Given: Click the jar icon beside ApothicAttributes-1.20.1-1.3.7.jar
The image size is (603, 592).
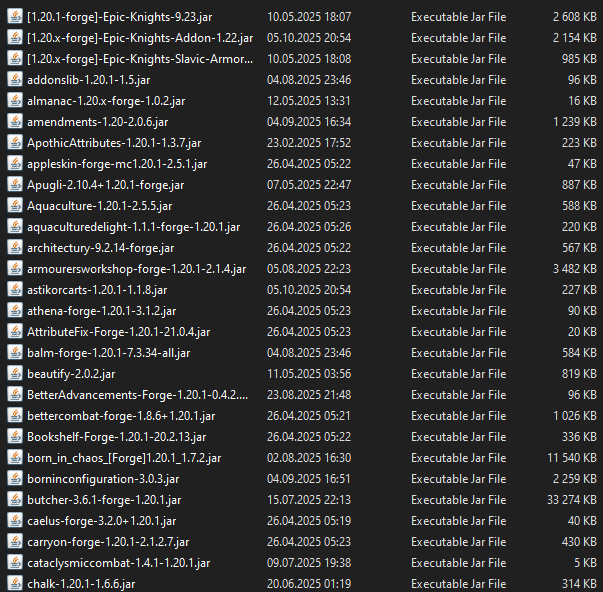Looking at the screenshot, I should [x=15, y=143].
